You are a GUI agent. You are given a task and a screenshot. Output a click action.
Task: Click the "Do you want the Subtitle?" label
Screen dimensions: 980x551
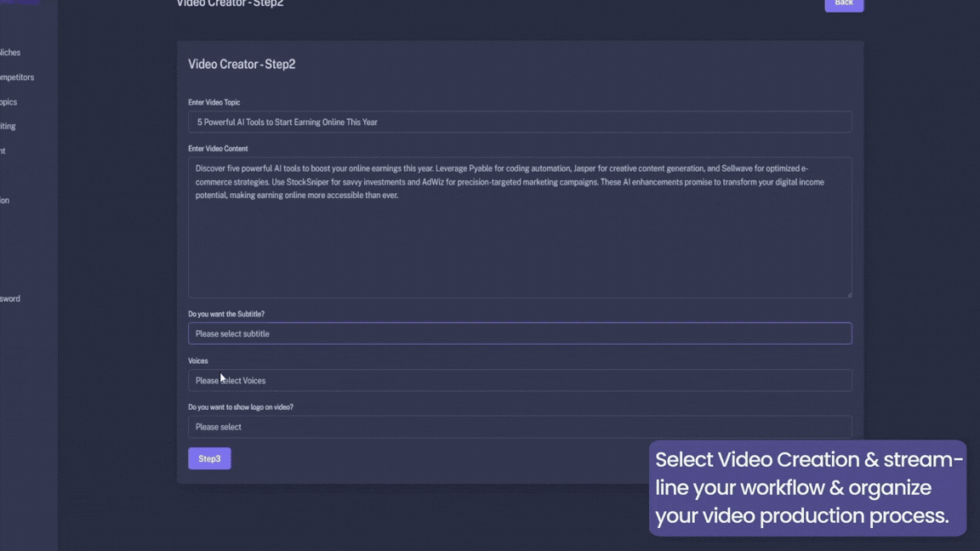(x=225, y=314)
